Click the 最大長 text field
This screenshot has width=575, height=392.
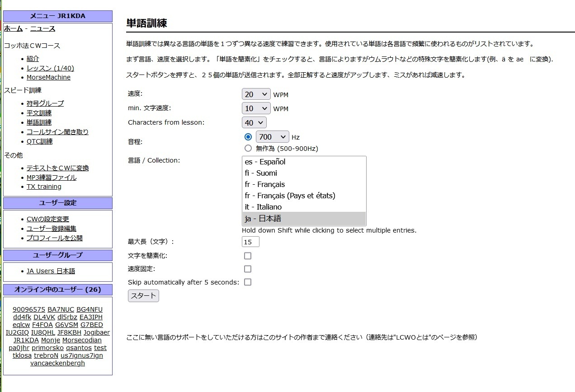(x=250, y=242)
